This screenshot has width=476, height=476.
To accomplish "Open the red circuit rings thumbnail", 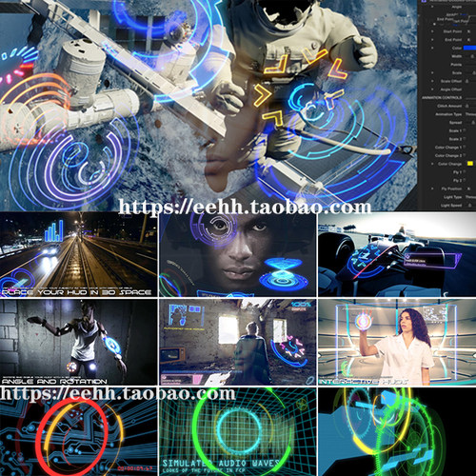I will 78,431.
